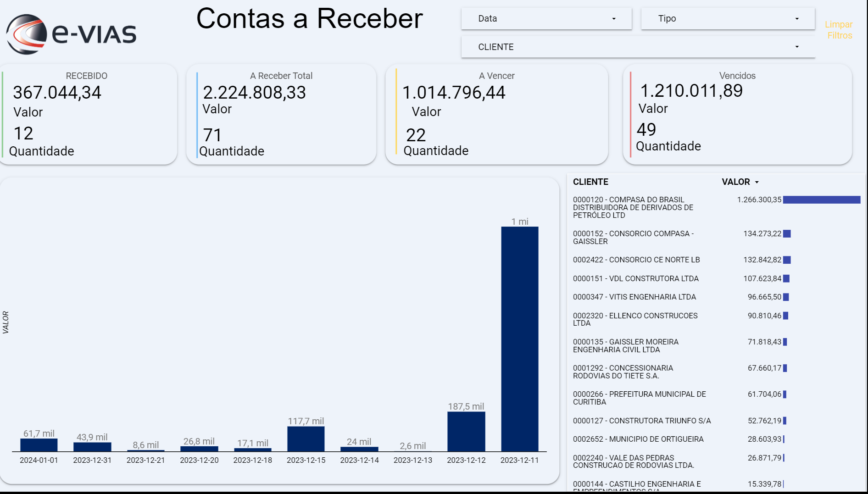This screenshot has height=494, width=868.
Task: Select A Receber Total value 2.224.808,33
Action: (x=254, y=93)
